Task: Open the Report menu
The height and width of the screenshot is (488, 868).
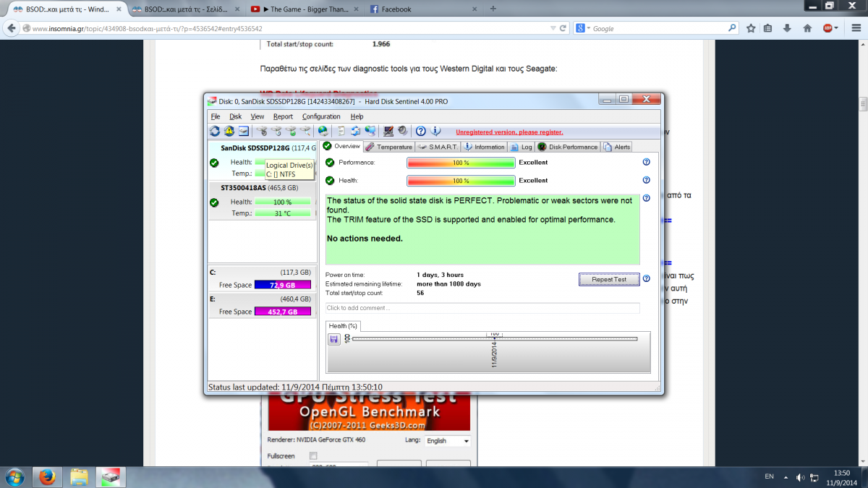Action: pos(283,116)
